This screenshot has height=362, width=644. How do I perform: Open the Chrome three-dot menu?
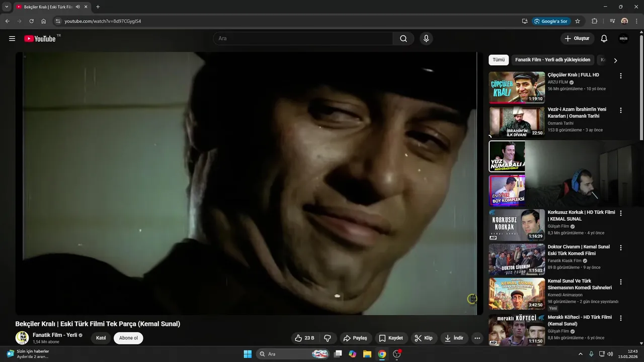click(x=636, y=21)
